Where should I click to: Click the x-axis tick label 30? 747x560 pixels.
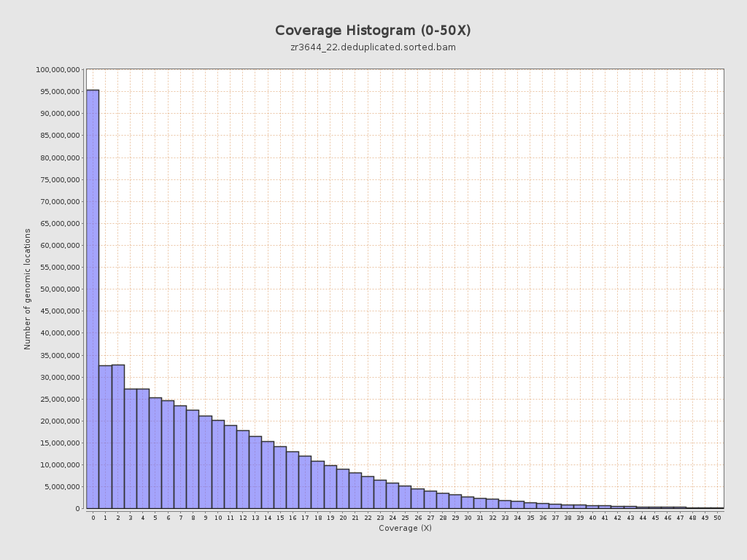(468, 518)
